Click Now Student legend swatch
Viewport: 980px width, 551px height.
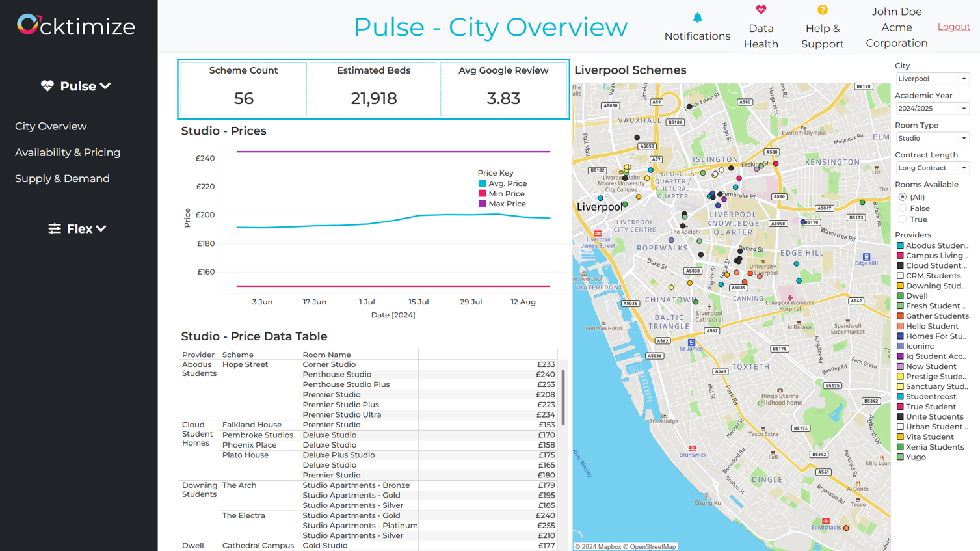(x=900, y=366)
